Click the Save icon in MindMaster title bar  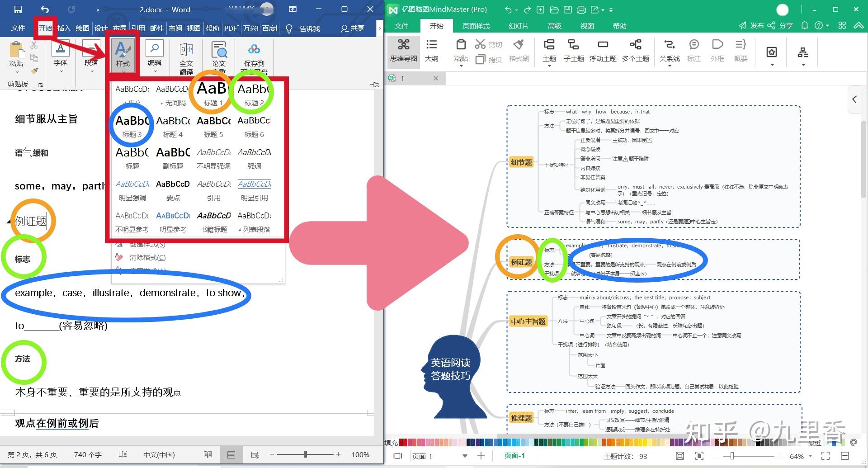[x=568, y=9]
